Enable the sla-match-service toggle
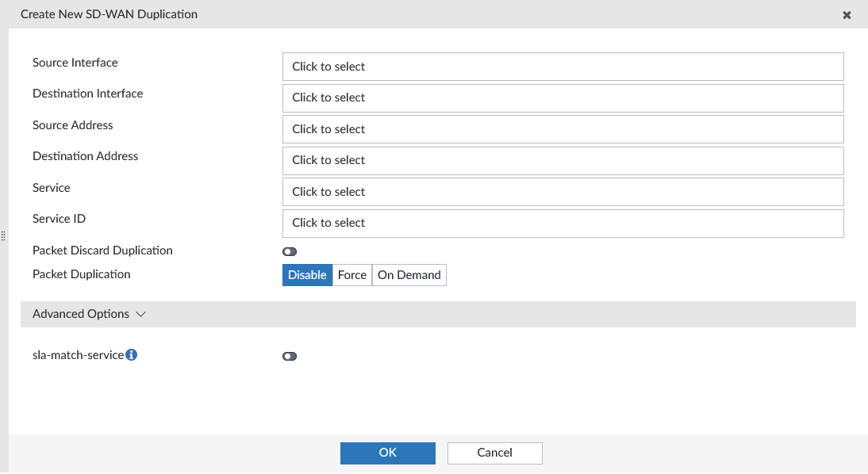The image size is (868, 474). point(290,357)
